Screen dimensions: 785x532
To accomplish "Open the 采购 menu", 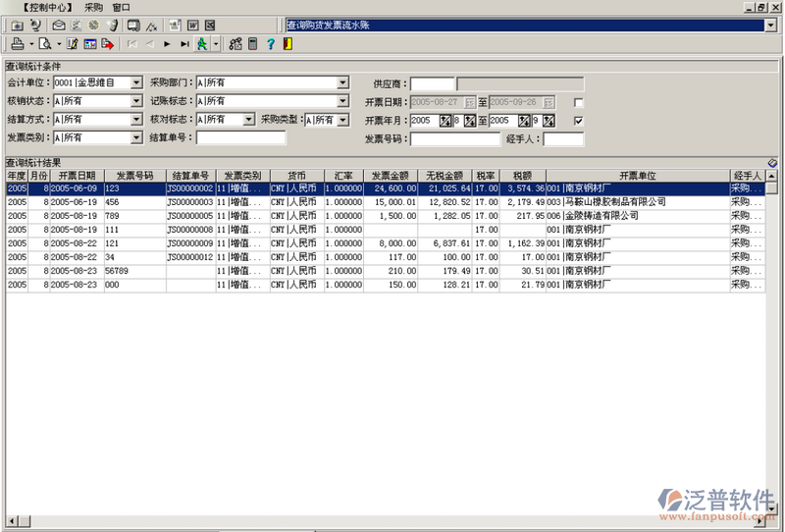I will [93, 7].
